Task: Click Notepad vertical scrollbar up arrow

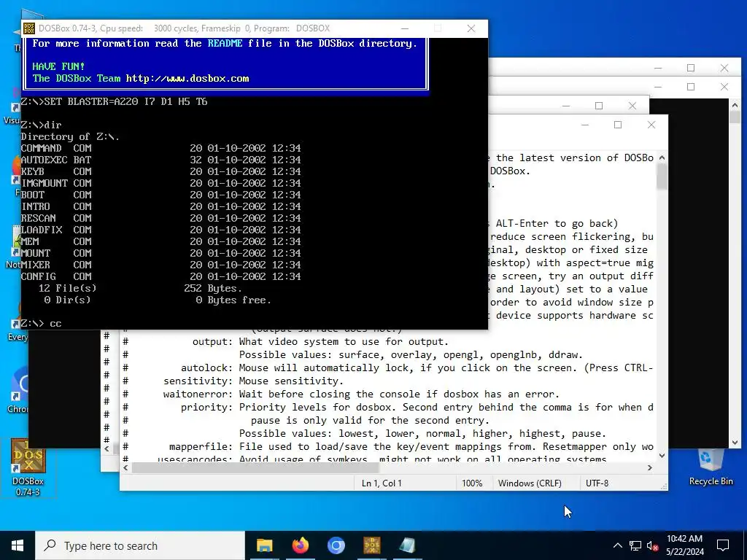Action: point(662,157)
